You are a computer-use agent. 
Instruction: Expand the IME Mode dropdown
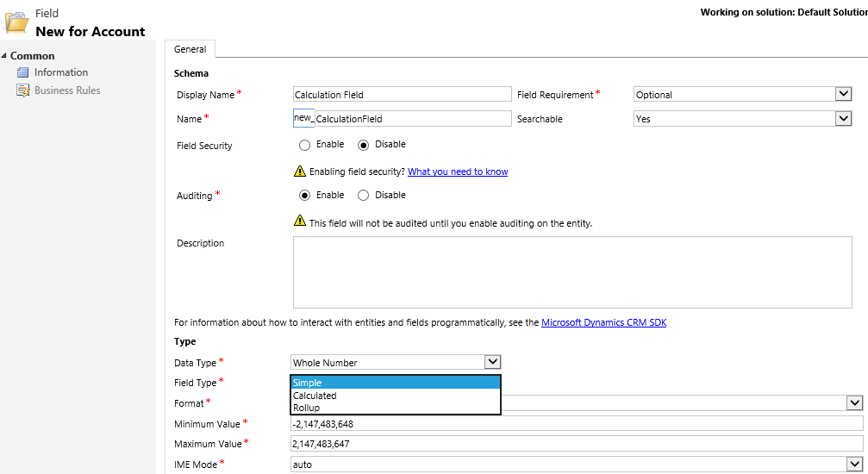(x=855, y=464)
